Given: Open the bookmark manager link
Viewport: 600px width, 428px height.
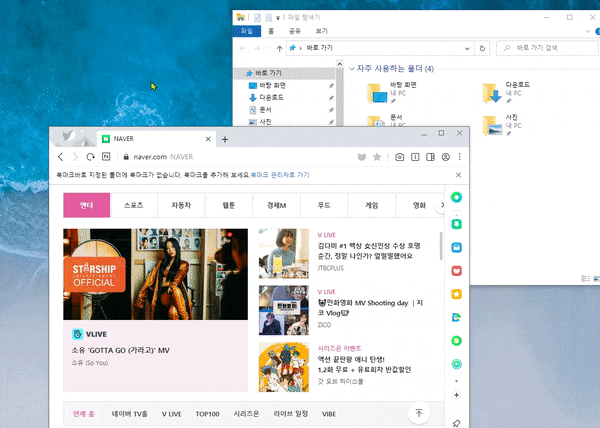Looking at the screenshot, I should click(280, 175).
